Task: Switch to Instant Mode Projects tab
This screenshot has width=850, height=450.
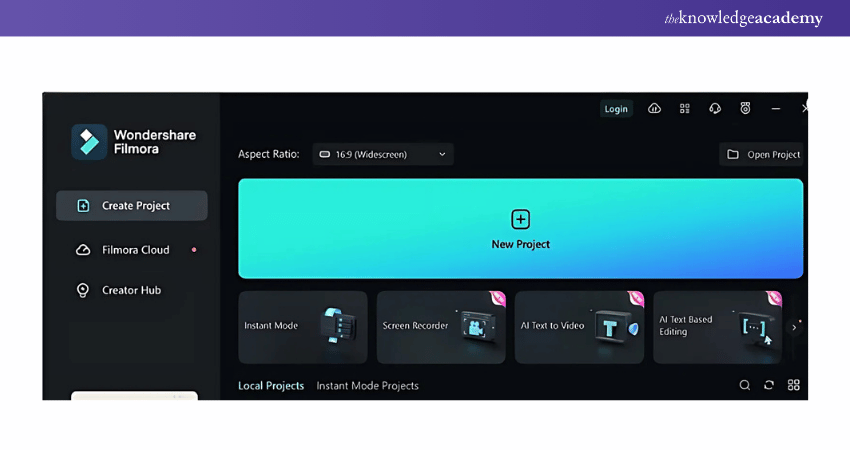Action: pyautogui.click(x=367, y=385)
